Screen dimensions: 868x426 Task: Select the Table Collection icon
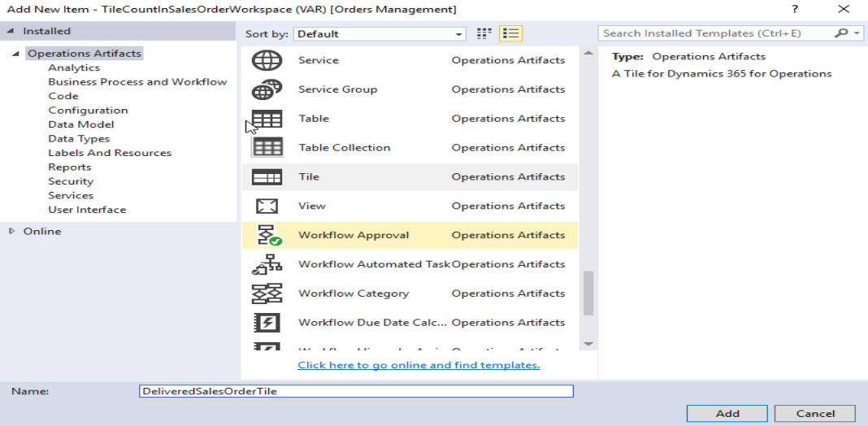click(x=267, y=148)
